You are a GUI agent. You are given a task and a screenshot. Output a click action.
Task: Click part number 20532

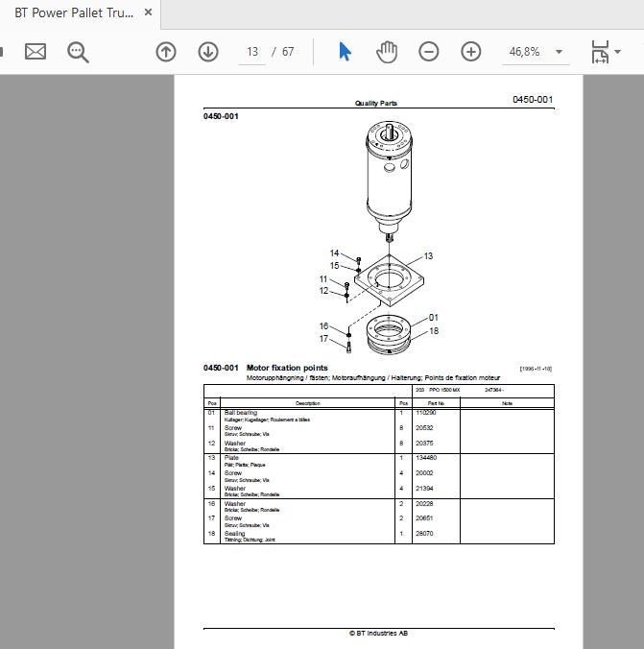tap(424, 428)
